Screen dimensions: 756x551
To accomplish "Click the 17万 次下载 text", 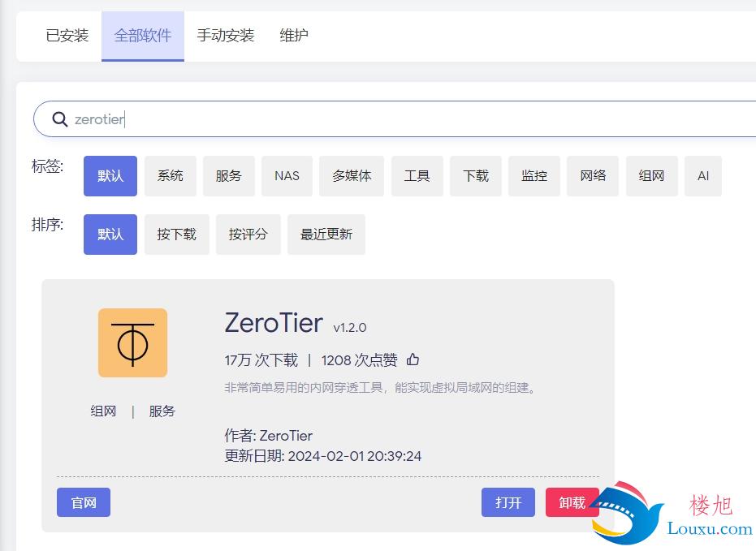I will (261, 359).
